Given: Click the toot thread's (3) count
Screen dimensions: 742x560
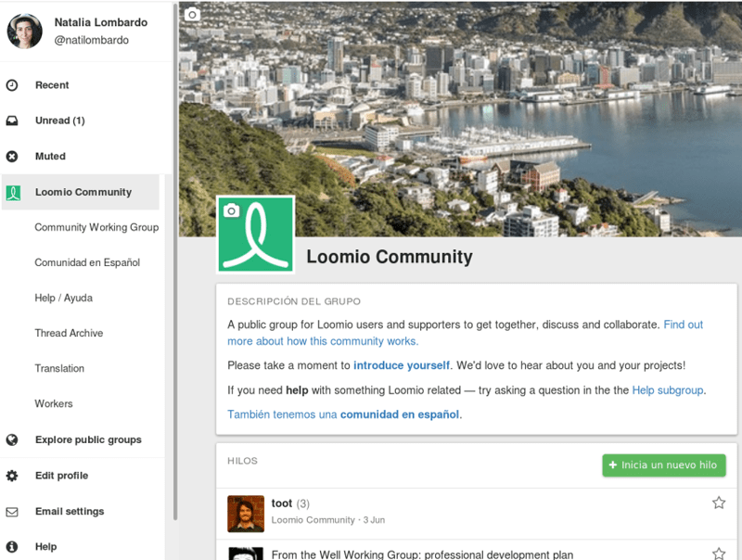Looking at the screenshot, I should 303,503.
